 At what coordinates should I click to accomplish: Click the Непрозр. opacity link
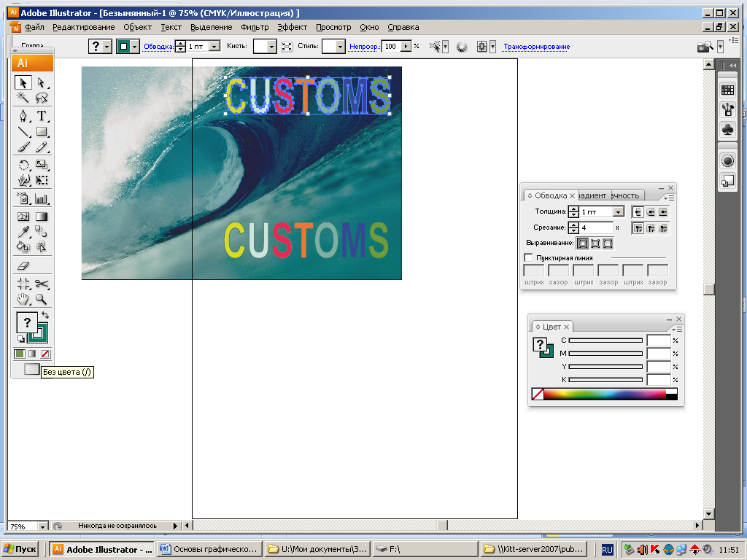365,46
